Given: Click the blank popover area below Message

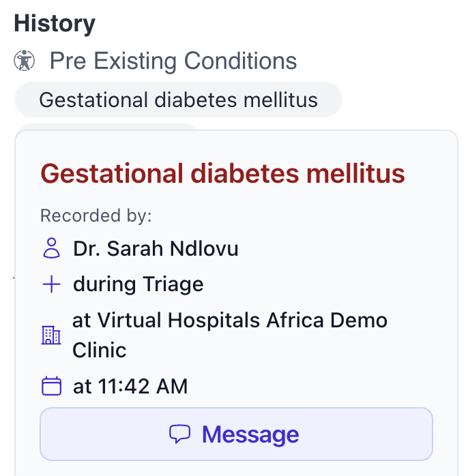Looking at the screenshot, I should pyautogui.click(x=236, y=468).
